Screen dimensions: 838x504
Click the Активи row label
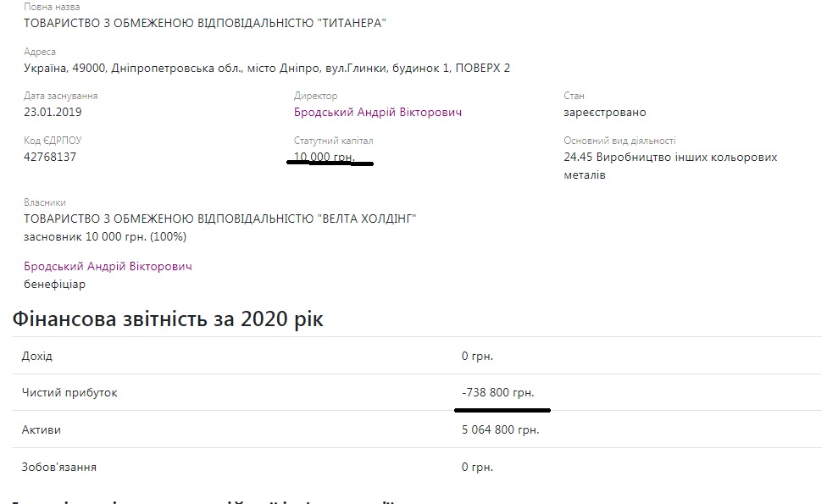[x=42, y=430]
